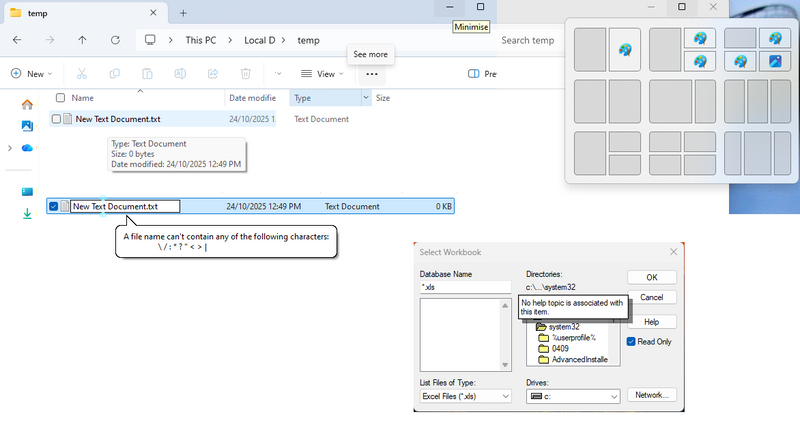Click the Cut scissors icon in toolbar

coord(82,74)
